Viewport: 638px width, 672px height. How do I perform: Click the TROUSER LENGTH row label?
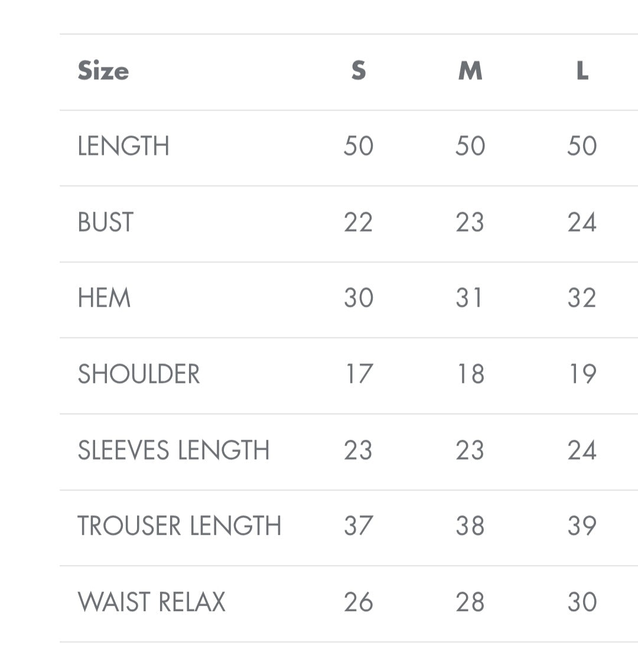[180, 526]
